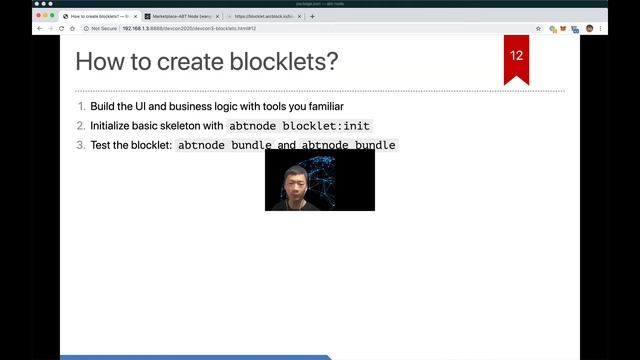Click the slide heading How to create blocklets?
640x360 pixels.
click(207, 62)
